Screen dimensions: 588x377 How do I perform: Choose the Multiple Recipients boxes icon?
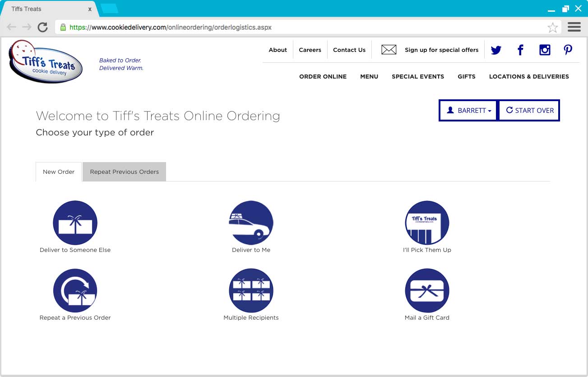[251, 291]
